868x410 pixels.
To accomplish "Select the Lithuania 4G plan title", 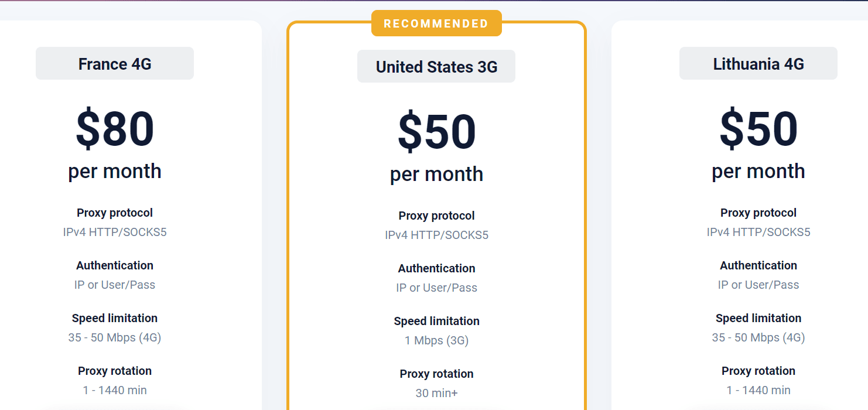I will [758, 64].
